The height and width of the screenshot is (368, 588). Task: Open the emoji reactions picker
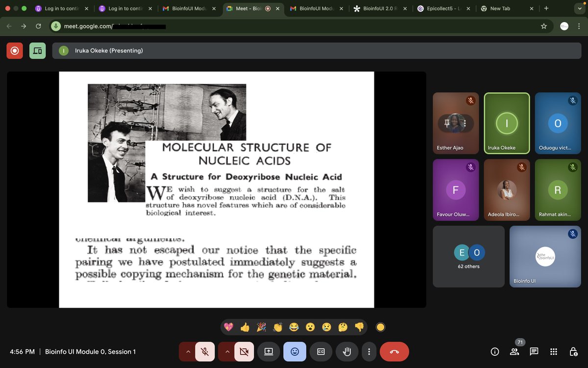294,351
